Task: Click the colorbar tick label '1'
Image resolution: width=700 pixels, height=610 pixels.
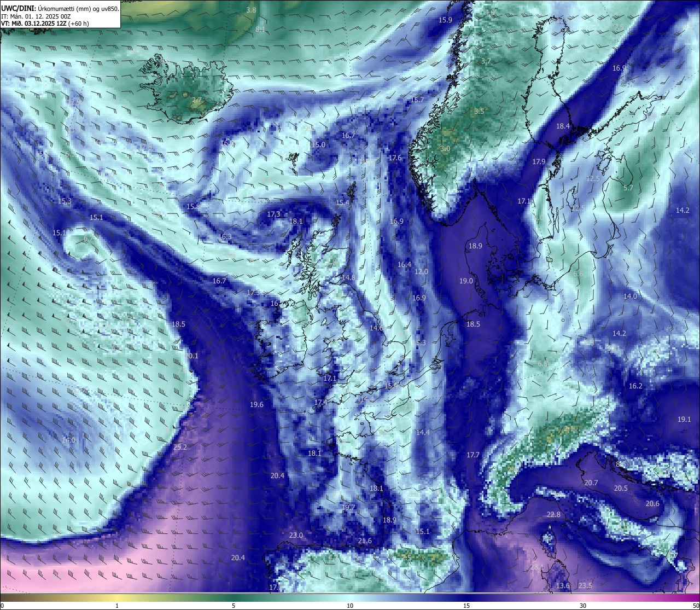Action: [x=117, y=606]
